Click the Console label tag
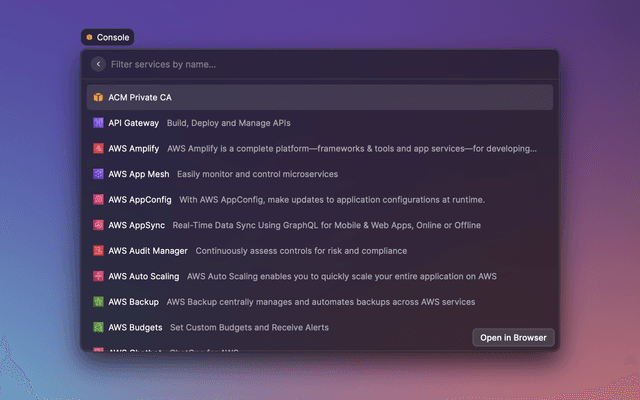Image resolution: width=640 pixels, height=400 pixels. [107, 37]
